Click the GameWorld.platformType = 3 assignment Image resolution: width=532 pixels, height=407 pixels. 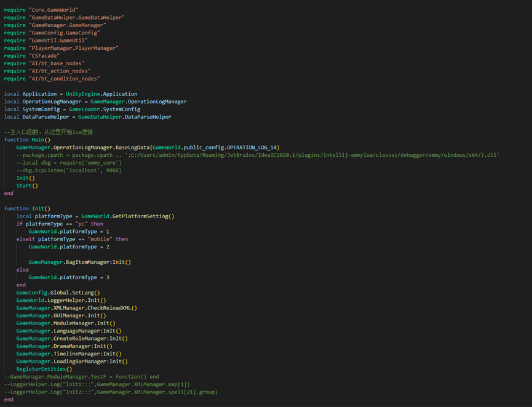click(x=68, y=277)
